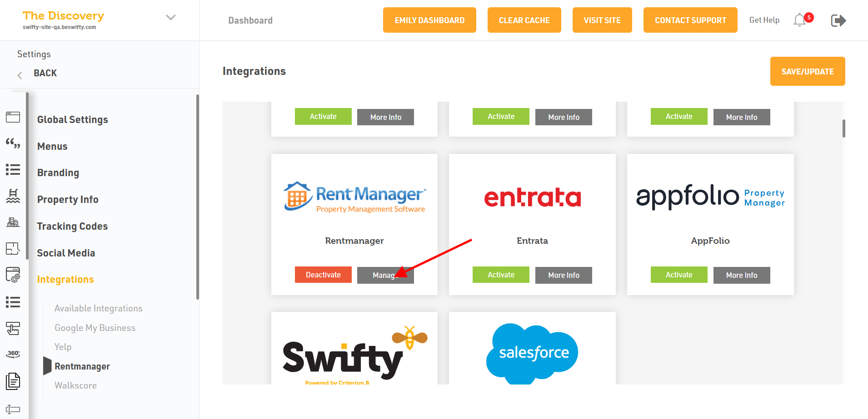Expand The Discovery site dropdown chevron

coord(170,18)
